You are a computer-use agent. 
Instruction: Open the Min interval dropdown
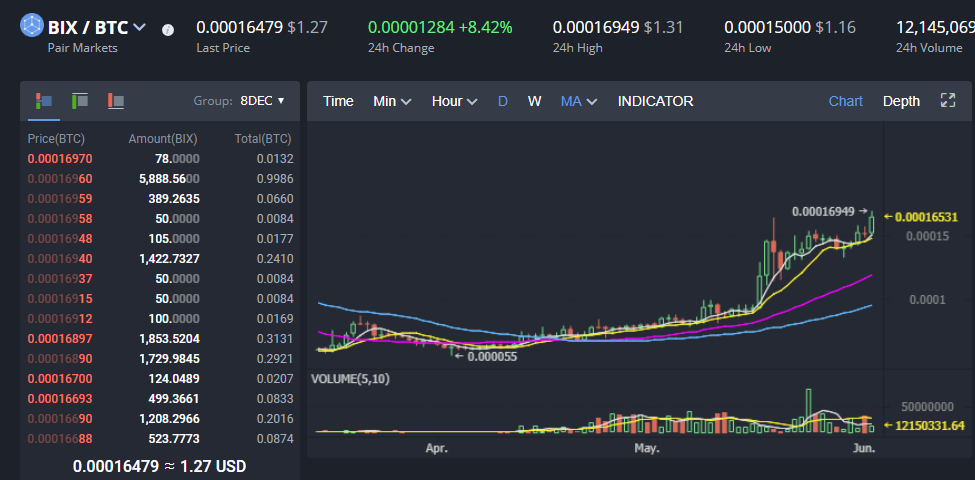[392, 101]
